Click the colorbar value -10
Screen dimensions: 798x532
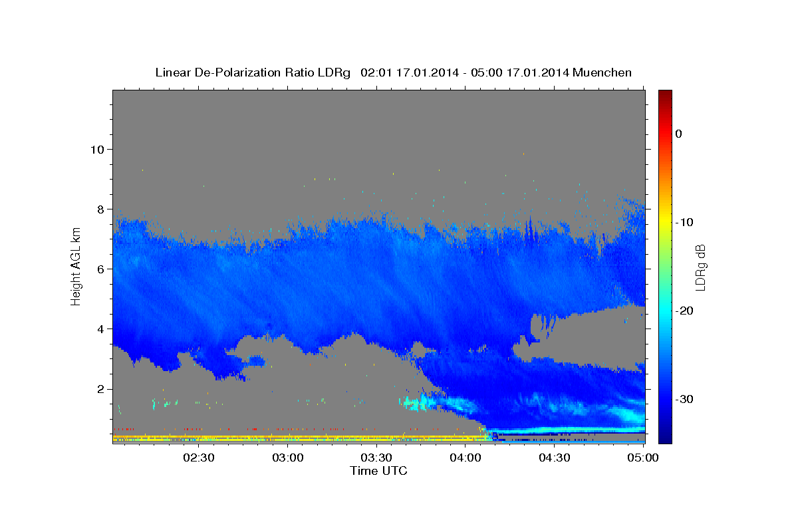click(684, 222)
